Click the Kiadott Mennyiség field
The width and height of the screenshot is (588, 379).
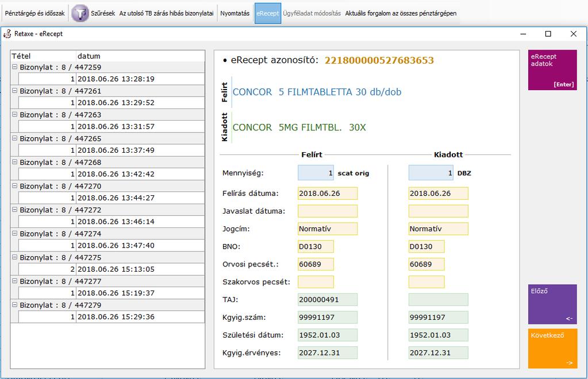tap(431, 173)
